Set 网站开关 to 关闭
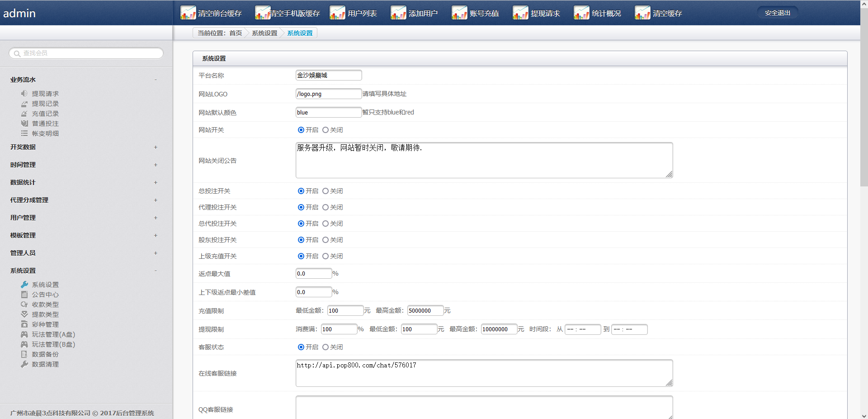 pos(325,130)
